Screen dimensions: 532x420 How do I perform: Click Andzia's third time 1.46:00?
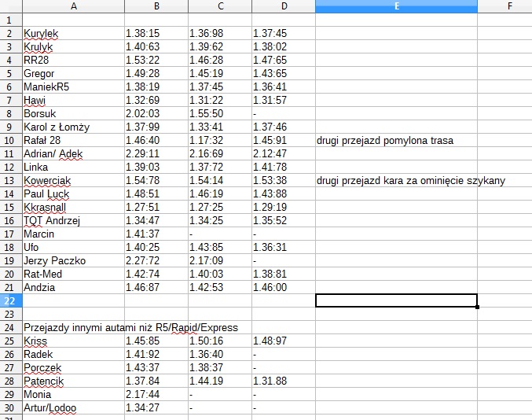pos(284,288)
